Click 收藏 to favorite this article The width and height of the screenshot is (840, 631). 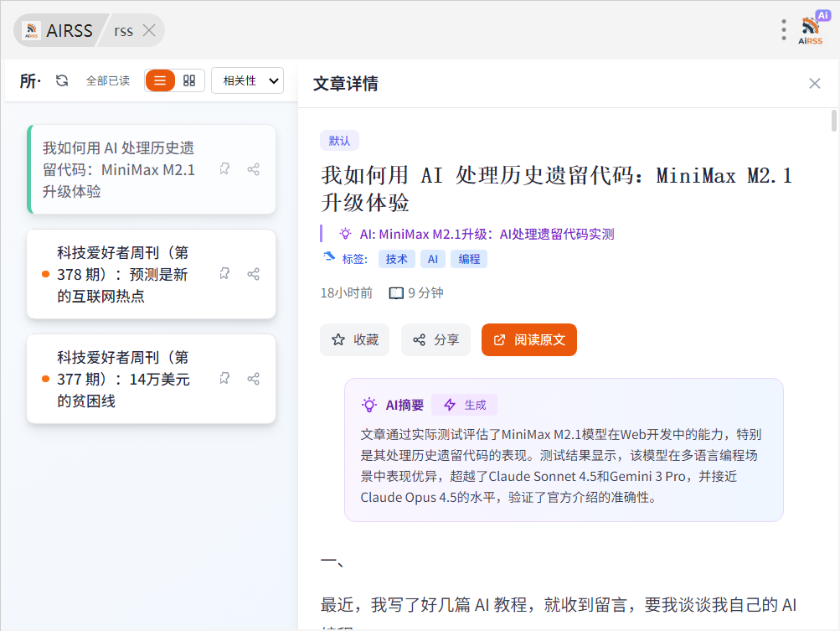pos(354,340)
